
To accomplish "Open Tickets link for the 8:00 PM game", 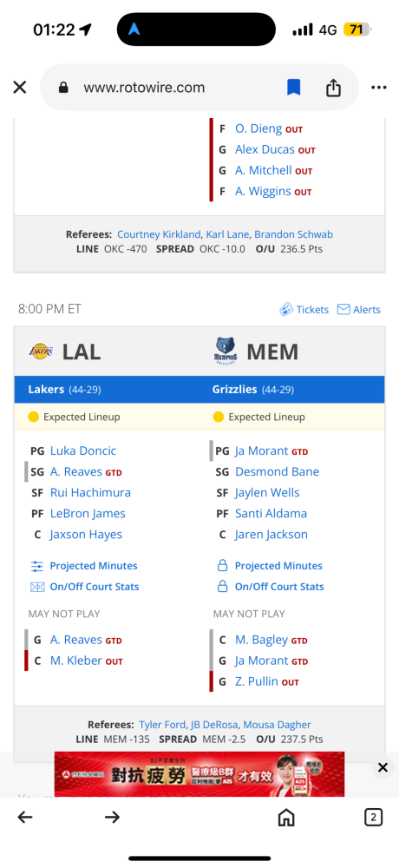I will tap(304, 310).
